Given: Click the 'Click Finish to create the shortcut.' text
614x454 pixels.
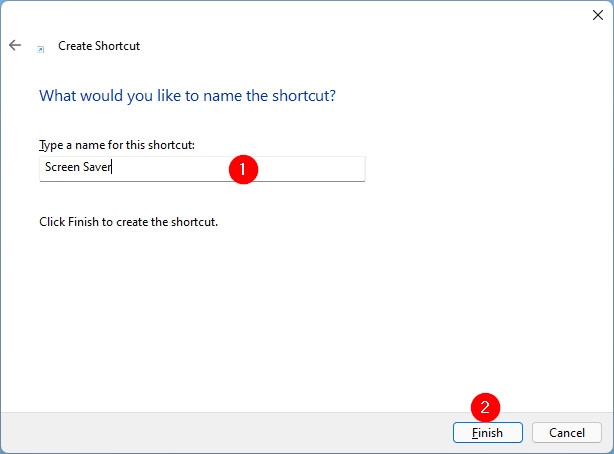Looking at the screenshot, I should coord(128,222).
